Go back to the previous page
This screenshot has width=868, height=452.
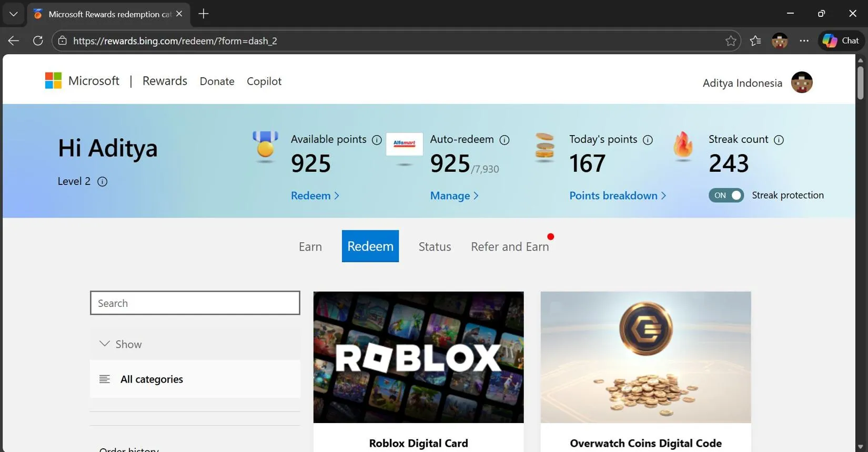(x=14, y=41)
